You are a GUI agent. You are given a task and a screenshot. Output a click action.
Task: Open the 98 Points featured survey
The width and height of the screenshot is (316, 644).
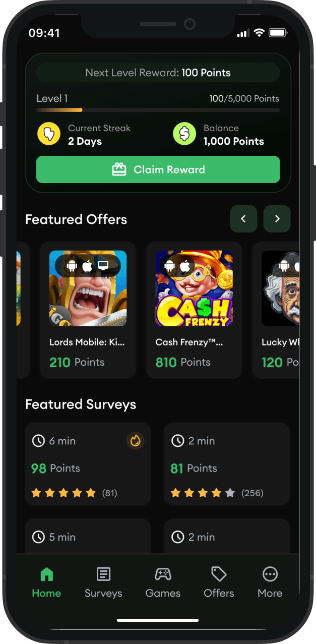[x=88, y=464]
